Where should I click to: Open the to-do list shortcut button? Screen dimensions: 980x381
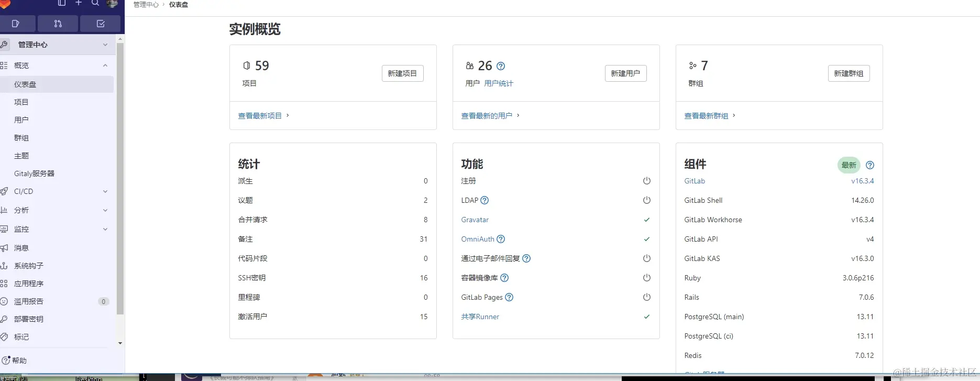[101, 24]
